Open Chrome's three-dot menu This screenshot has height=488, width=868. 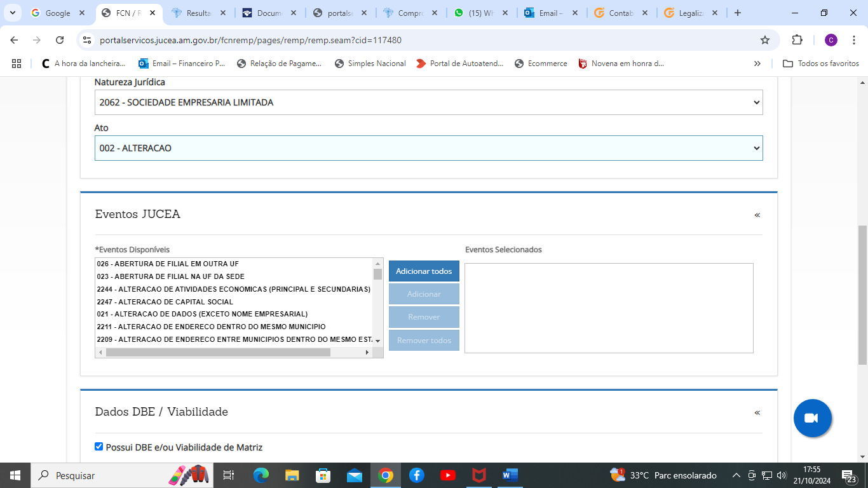click(x=854, y=40)
